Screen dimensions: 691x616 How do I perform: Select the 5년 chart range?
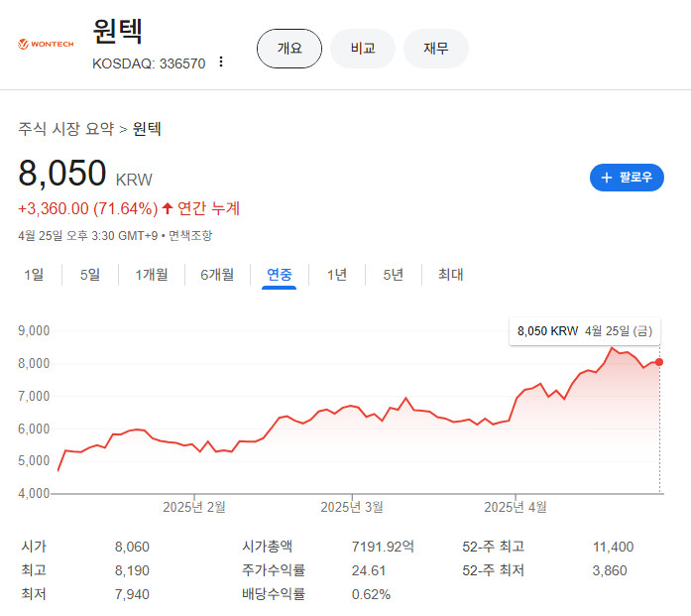click(394, 275)
